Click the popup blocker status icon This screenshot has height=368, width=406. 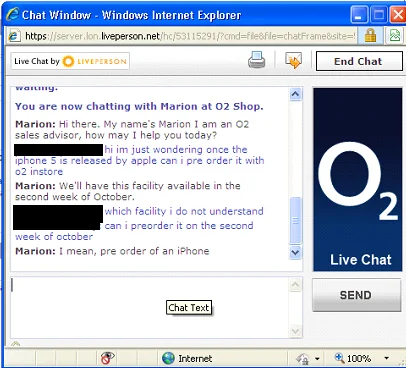pyautogui.click(x=107, y=358)
